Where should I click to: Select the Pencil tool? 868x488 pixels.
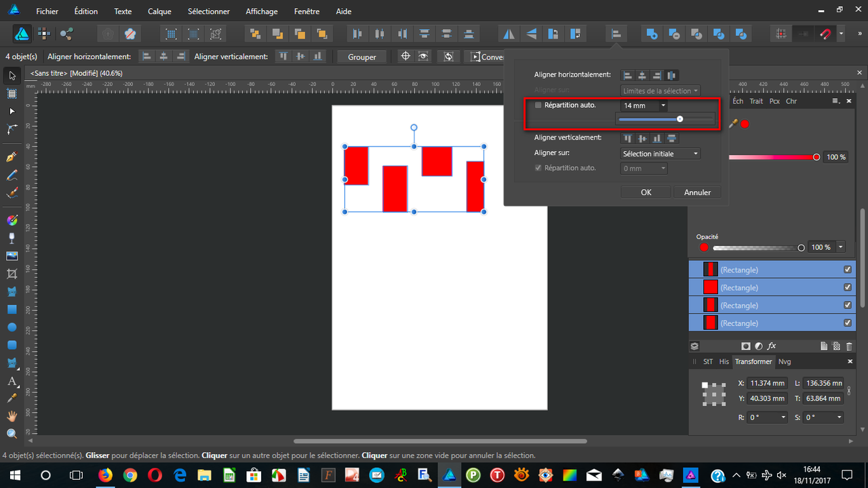[x=12, y=175]
